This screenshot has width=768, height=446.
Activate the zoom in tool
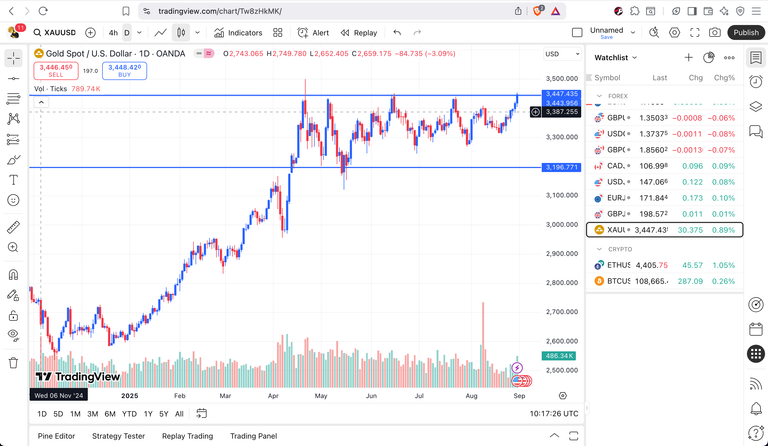13,247
